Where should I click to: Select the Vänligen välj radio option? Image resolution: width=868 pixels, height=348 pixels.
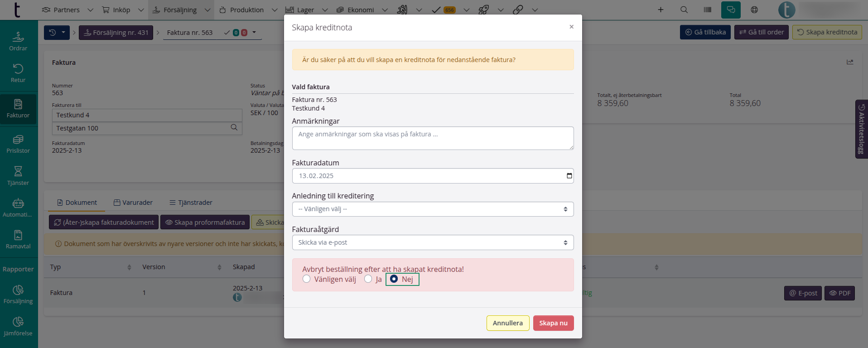click(307, 279)
